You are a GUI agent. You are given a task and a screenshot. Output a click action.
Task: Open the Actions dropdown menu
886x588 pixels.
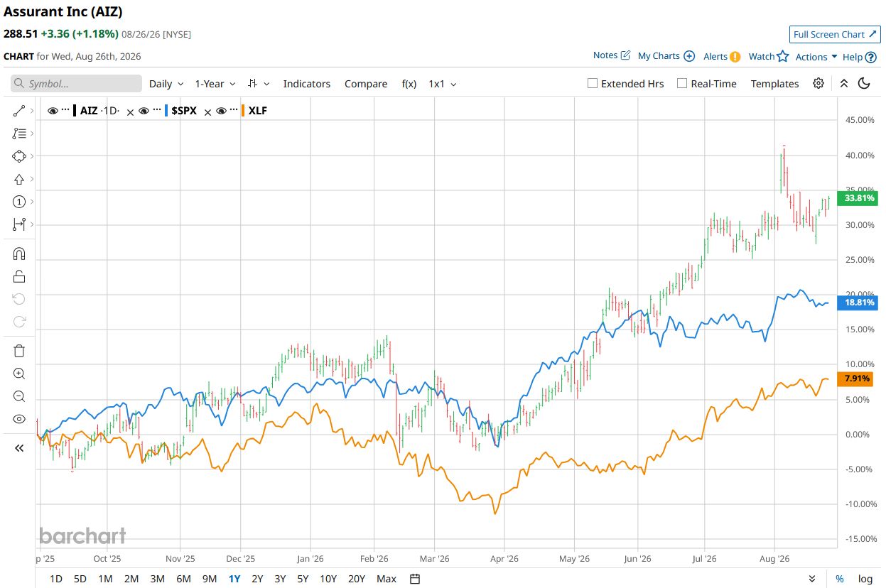click(816, 57)
